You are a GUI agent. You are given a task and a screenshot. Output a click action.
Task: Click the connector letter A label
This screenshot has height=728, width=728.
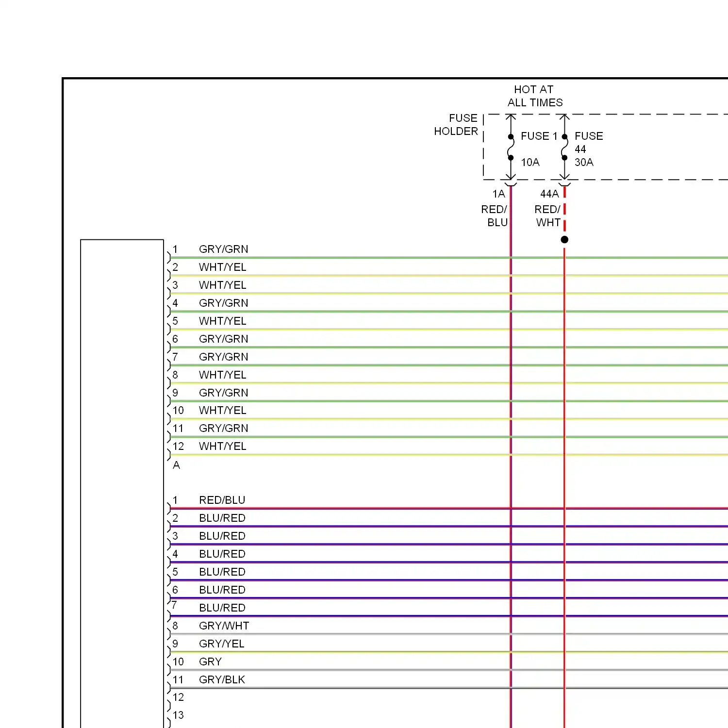[x=176, y=465]
